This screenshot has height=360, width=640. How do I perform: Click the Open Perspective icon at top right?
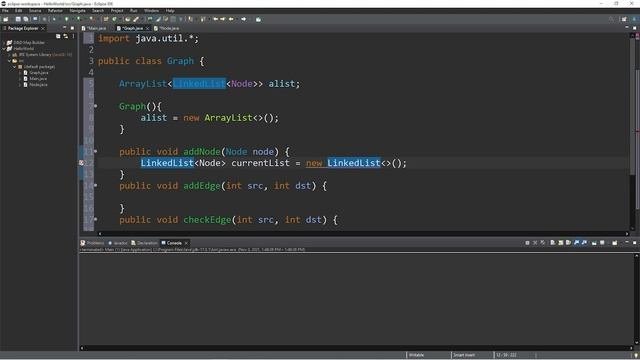(624, 19)
